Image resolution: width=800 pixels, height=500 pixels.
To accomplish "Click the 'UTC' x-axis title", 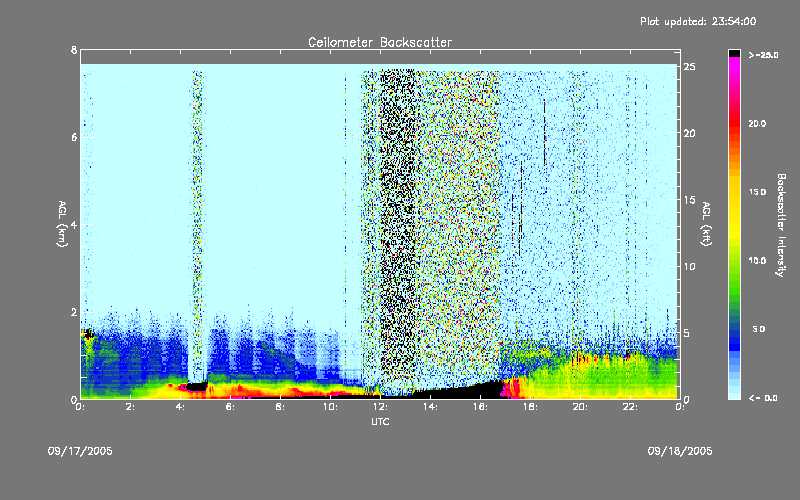I will 380,421.
